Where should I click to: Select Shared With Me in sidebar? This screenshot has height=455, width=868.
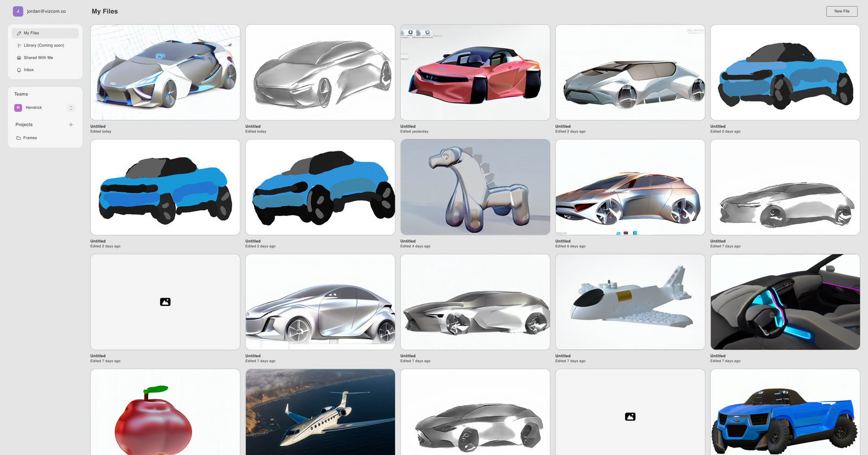pyautogui.click(x=38, y=57)
